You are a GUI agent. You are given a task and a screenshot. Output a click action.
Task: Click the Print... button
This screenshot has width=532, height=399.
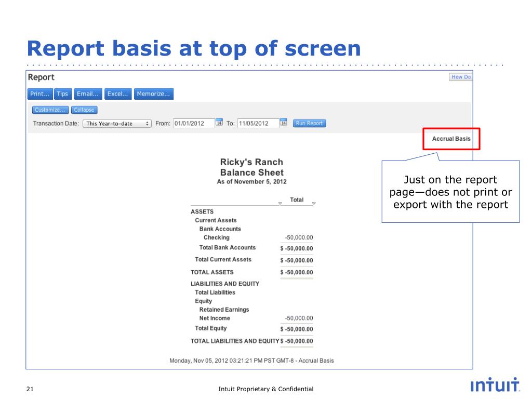40,94
